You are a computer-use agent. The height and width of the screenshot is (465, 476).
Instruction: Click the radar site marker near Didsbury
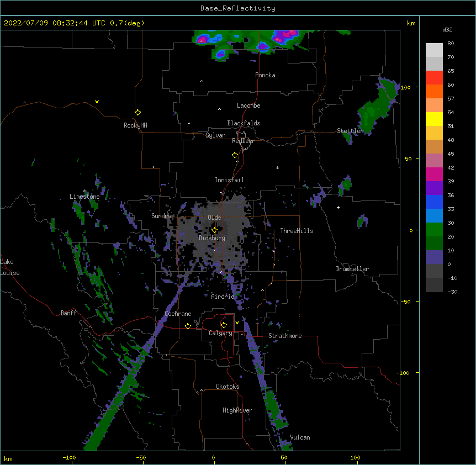214,230
